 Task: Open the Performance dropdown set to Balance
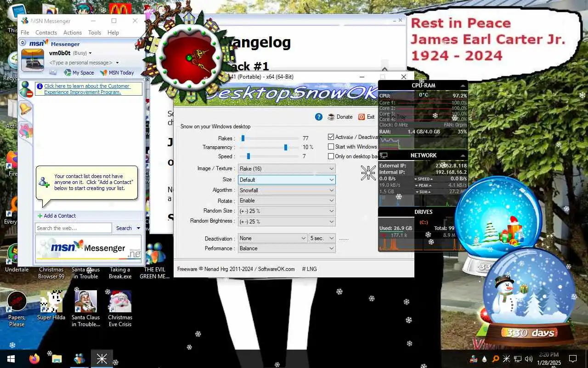tap(287, 248)
